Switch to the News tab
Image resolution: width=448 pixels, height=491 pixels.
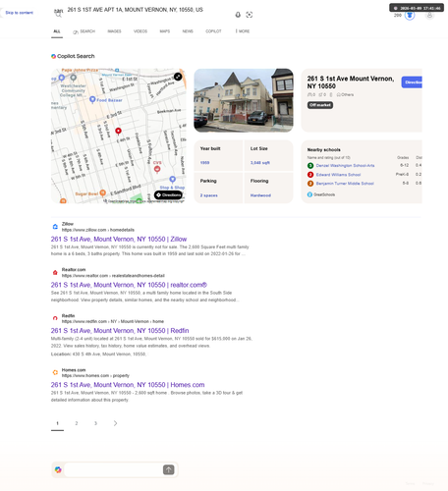188,31
